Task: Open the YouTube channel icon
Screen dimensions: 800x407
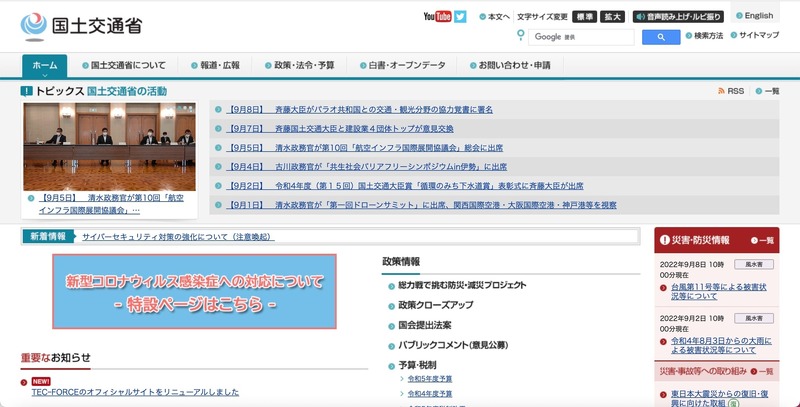Action: (x=437, y=16)
